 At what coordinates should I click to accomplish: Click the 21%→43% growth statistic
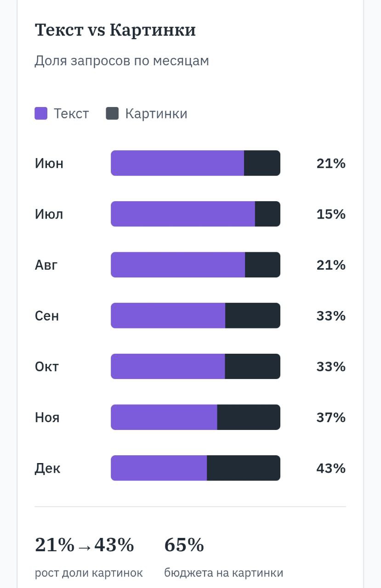[x=85, y=545]
